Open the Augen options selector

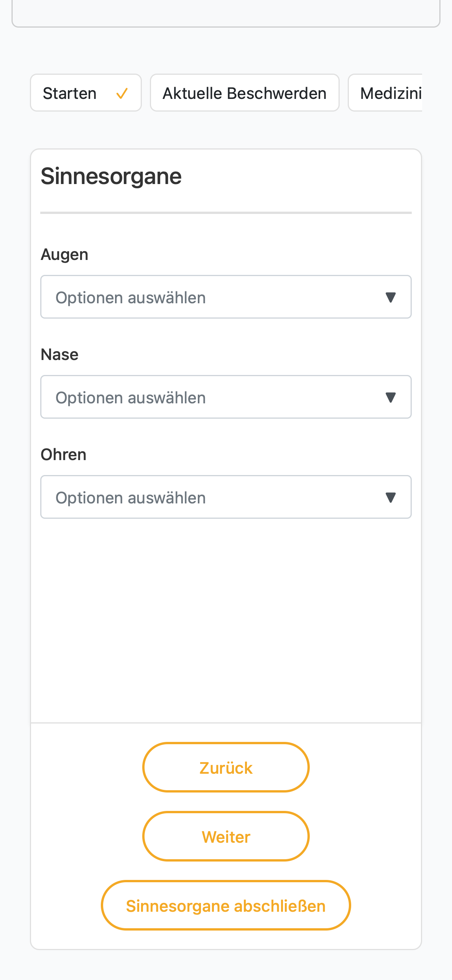coord(226,297)
